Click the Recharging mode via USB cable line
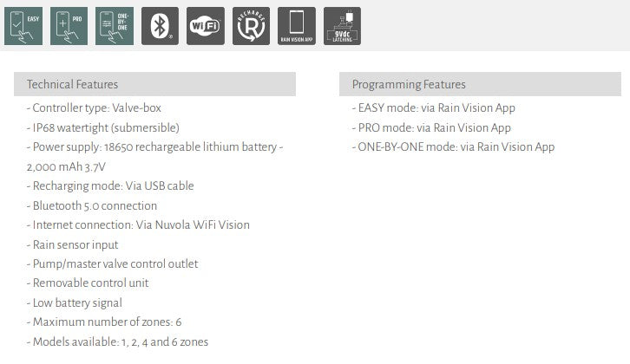This screenshot has height=364, width=630. [110, 186]
